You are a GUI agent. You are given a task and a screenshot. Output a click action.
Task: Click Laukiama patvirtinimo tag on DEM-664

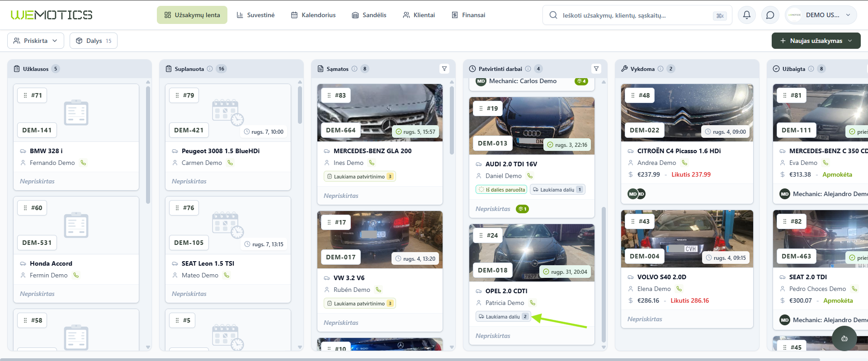(359, 177)
